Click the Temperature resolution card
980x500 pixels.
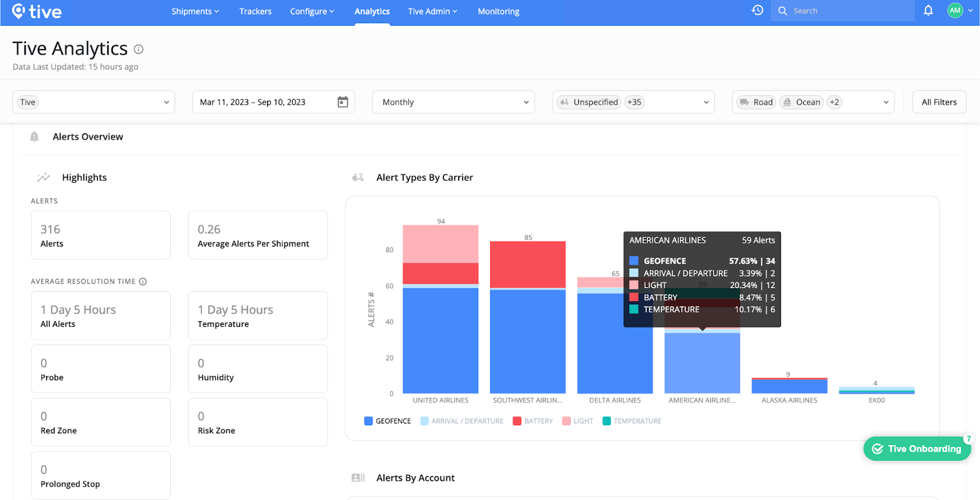pyautogui.click(x=258, y=316)
